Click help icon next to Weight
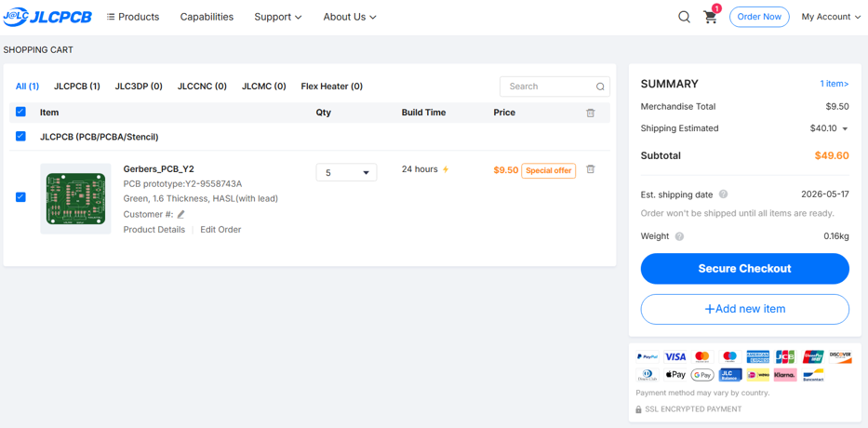868x428 pixels. point(679,236)
